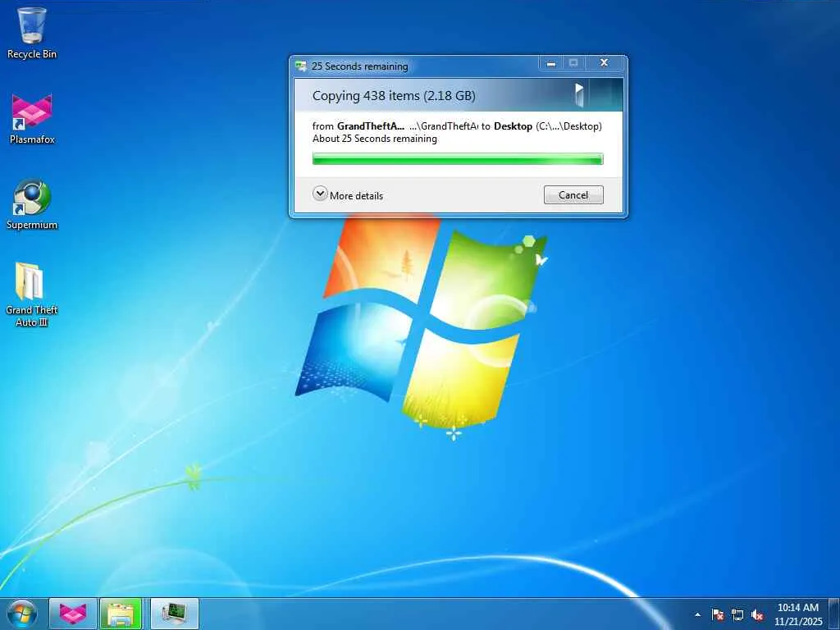Expand More details in copy dialog
This screenshot has height=630, width=840.
click(x=348, y=195)
